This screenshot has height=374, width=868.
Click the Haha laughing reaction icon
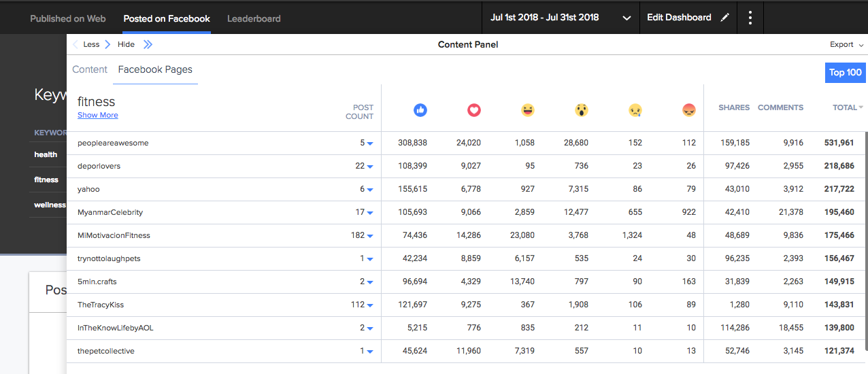click(x=528, y=109)
